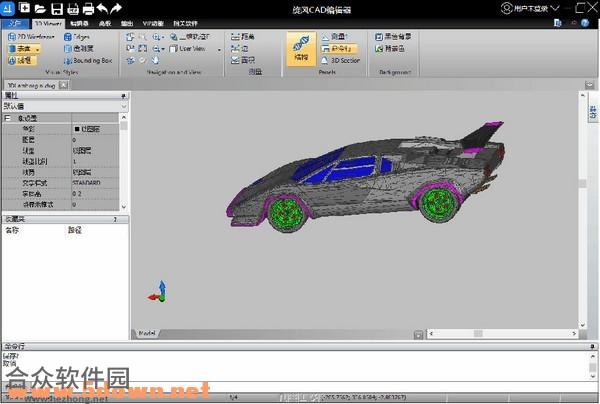The width and height of the screenshot is (600, 404).
Task: Open the dropdown arrow beside User View
Action: (219, 49)
